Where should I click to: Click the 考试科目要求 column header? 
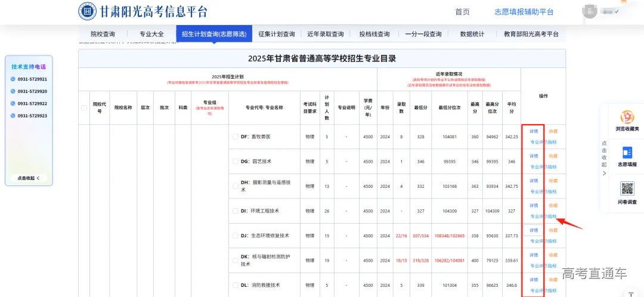(x=309, y=107)
